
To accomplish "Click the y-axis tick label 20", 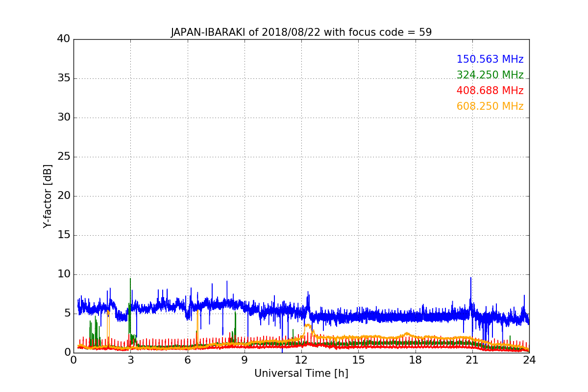I will 64,196.
